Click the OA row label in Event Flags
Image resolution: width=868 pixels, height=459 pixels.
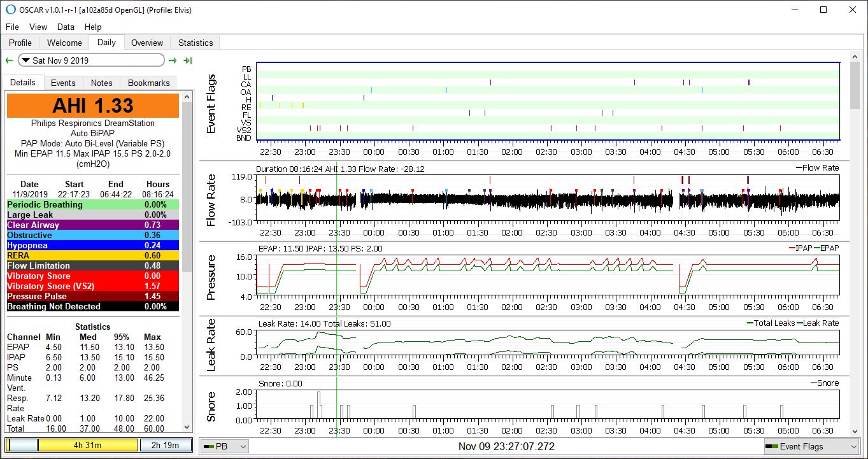[x=246, y=92]
